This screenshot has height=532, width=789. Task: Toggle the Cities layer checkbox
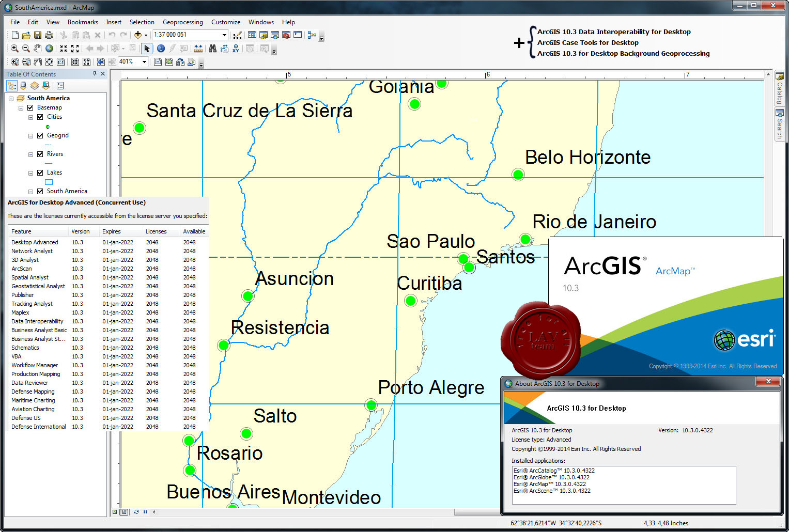(x=40, y=117)
